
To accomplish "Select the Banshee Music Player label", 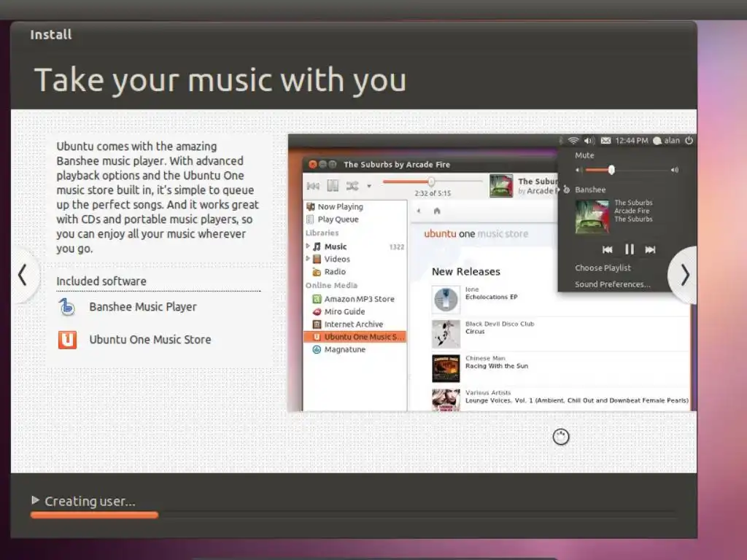I will click(x=143, y=307).
